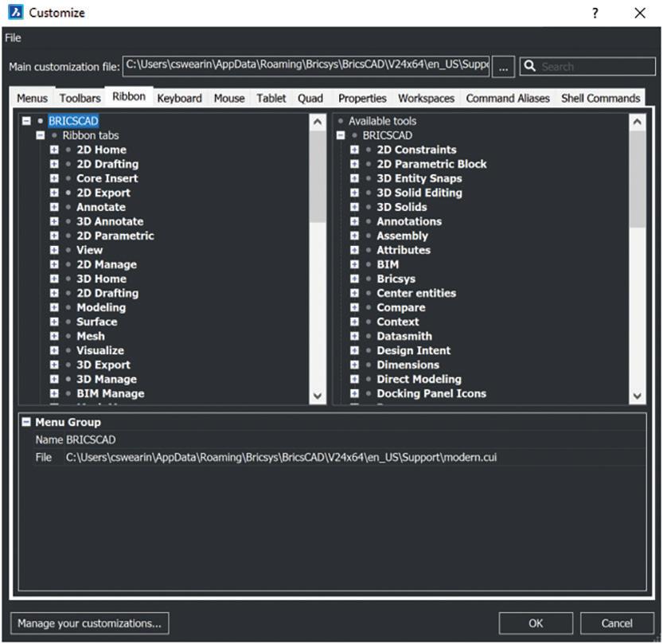
Task: Open the Quad tab
Action: pos(310,98)
